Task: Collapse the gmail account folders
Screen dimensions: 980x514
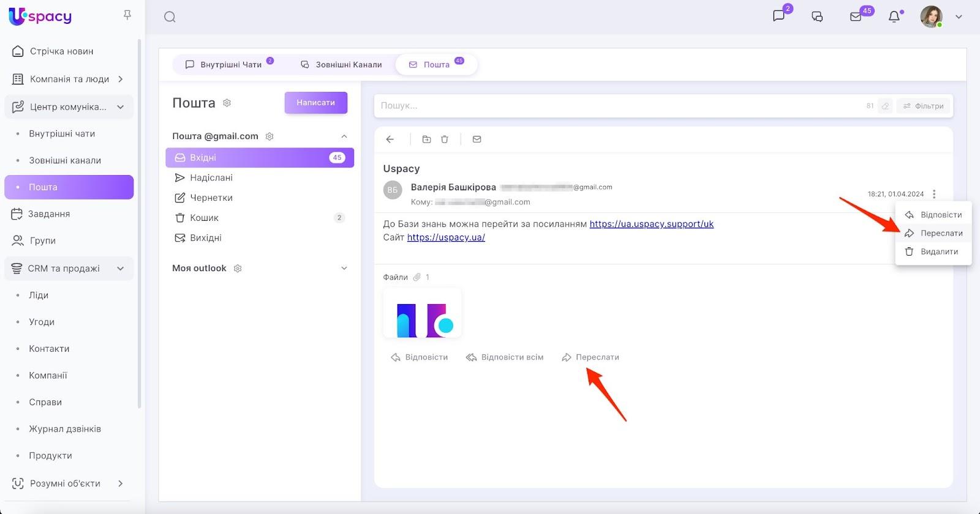Action: tap(344, 136)
